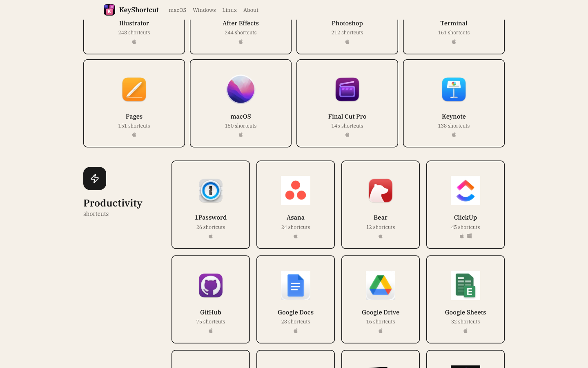The height and width of the screenshot is (368, 588).
Task: Click the "26 shortcuts" text under 1Password
Action: [x=211, y=227]
